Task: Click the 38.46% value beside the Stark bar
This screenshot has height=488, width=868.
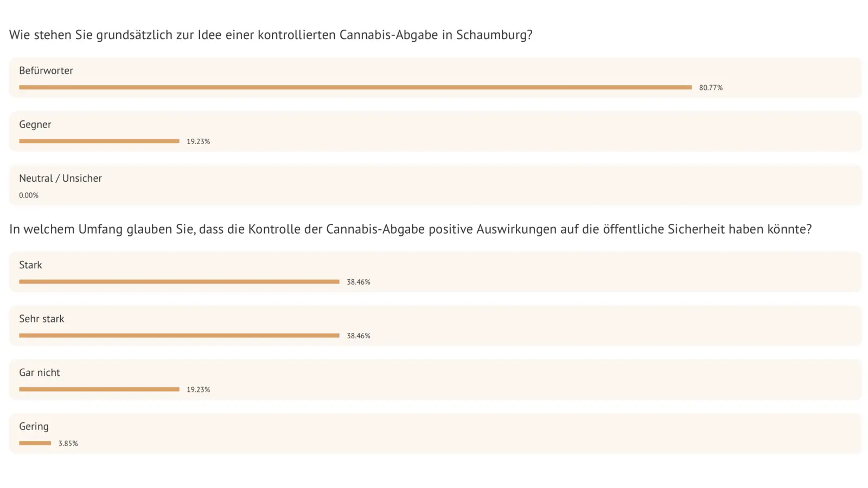Action: [x=359, y=282]
